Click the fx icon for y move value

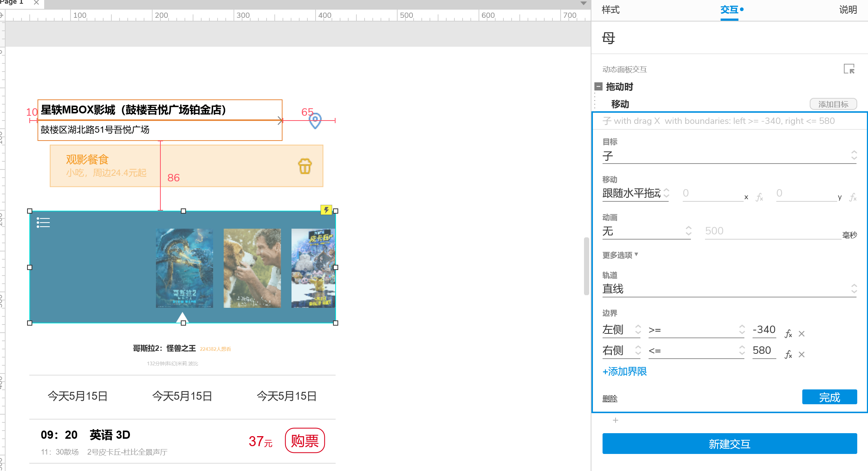click(x=853, y=197)
